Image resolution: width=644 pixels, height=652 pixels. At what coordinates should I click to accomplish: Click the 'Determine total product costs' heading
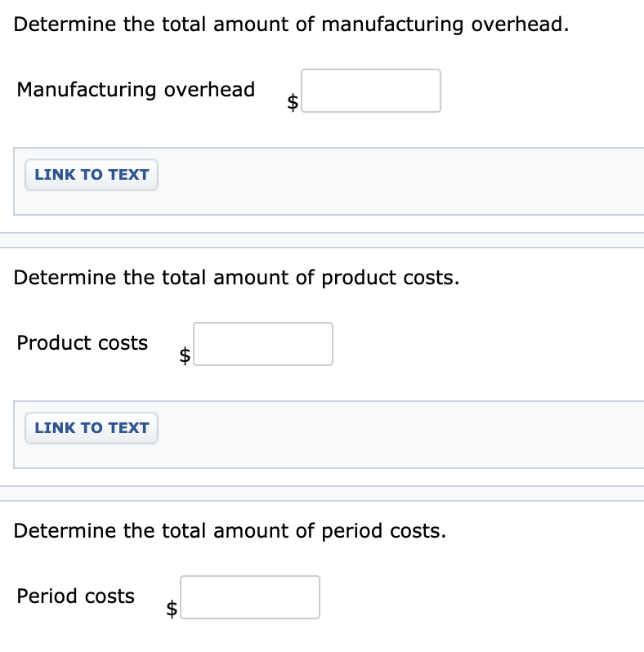pos(236,278)
